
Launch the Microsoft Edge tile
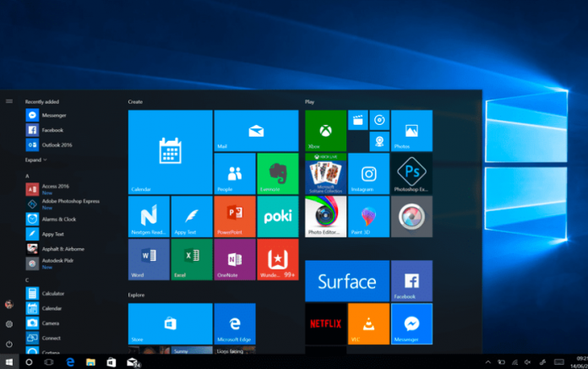(235, 324)
